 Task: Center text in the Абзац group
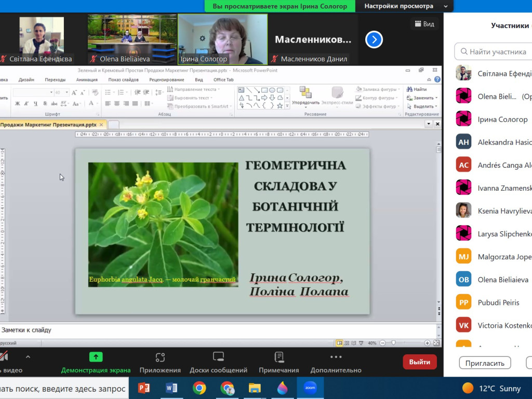117,103
